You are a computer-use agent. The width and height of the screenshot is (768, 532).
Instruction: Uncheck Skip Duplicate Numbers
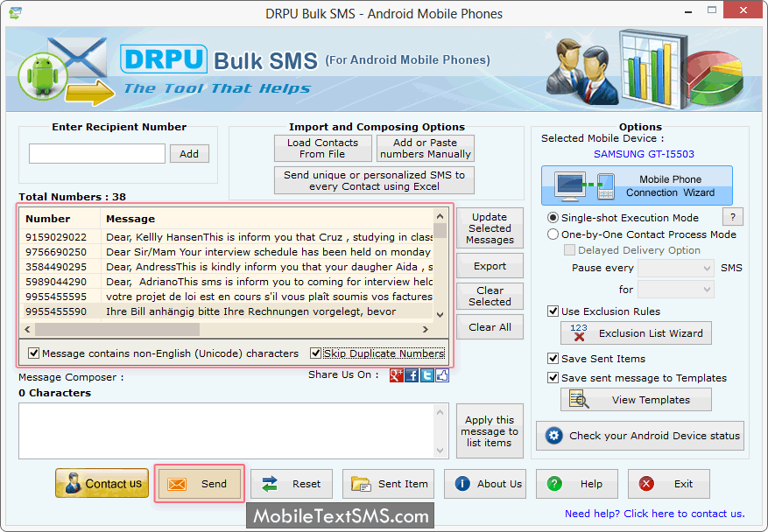click(x=315, y=353)
